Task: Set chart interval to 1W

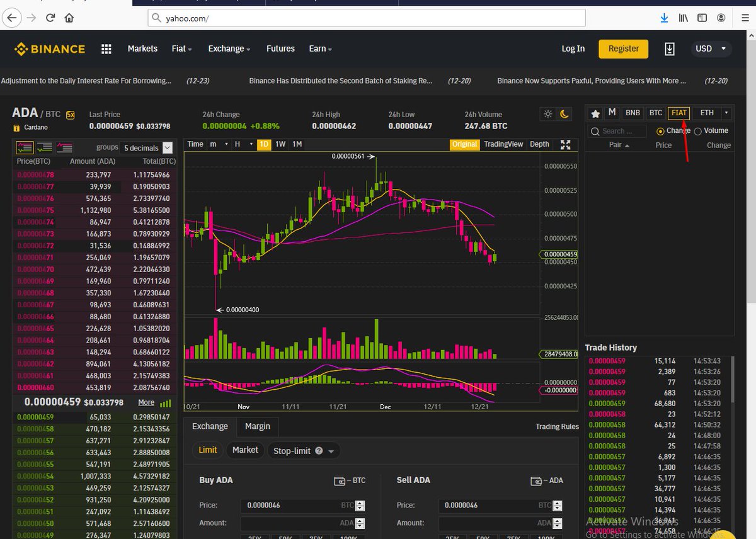Action: (x=280, y=144)
